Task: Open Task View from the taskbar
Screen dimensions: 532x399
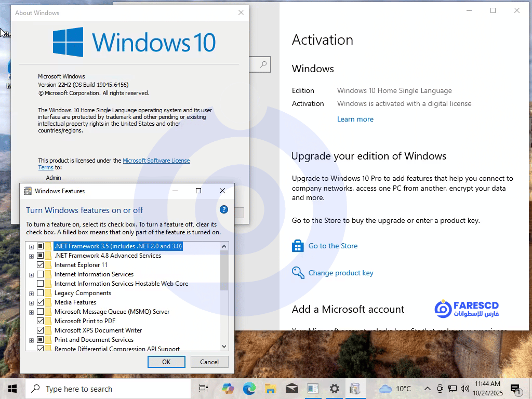Action: [204, 389]
